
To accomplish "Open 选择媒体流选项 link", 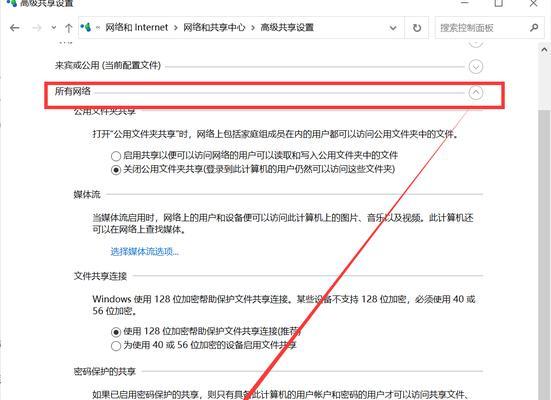I will 144,252.
